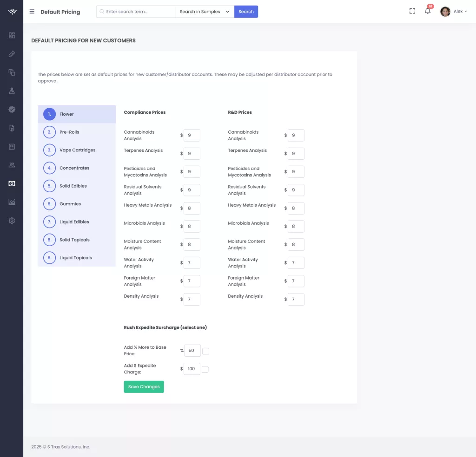Enable the Add % More to Base Price checkbox
The image size is (476, 457).
[x=206, y=351]
